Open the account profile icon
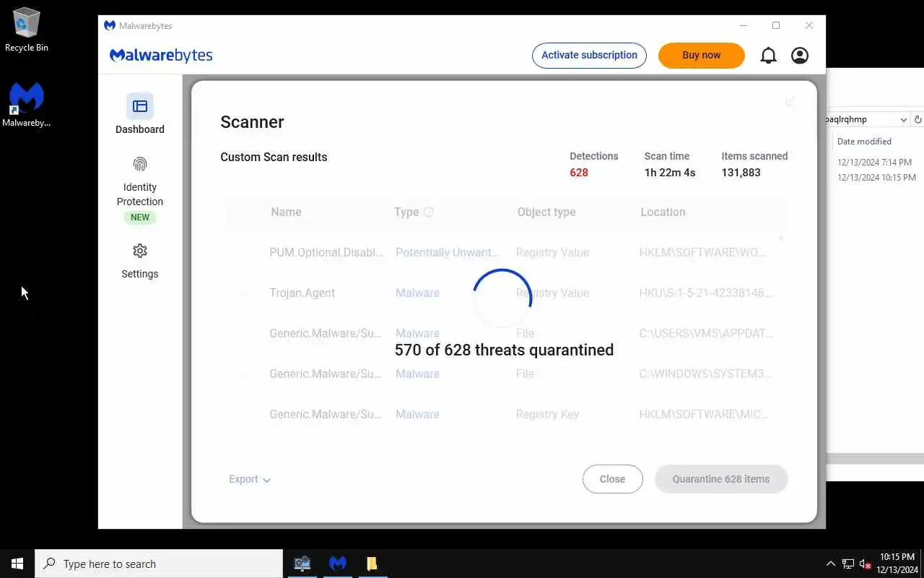This screenshot has height=578, width=924. 800,56
